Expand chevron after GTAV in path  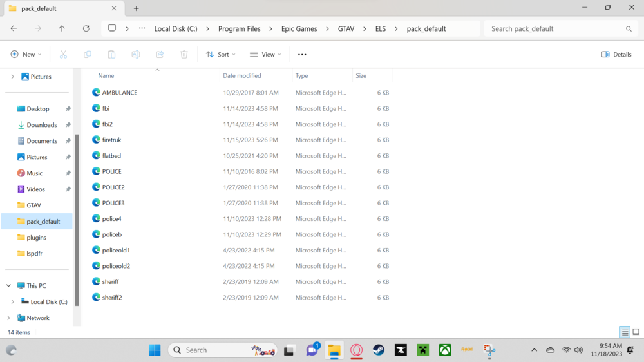365,29
